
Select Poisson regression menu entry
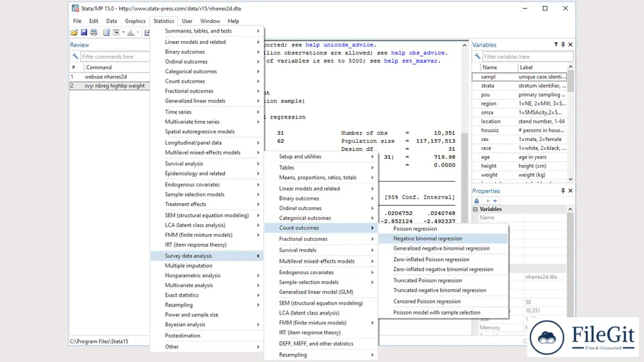(x=443, y=229)
